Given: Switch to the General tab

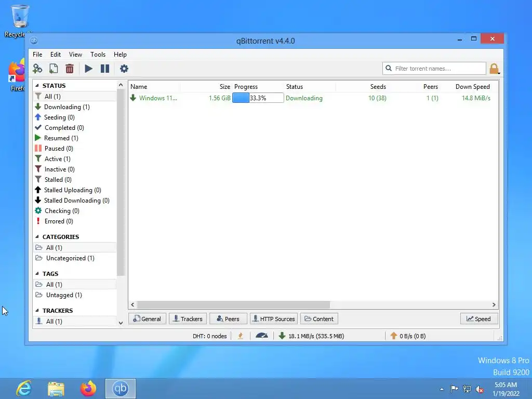Looking at the screenshot, I should point(147,318).
